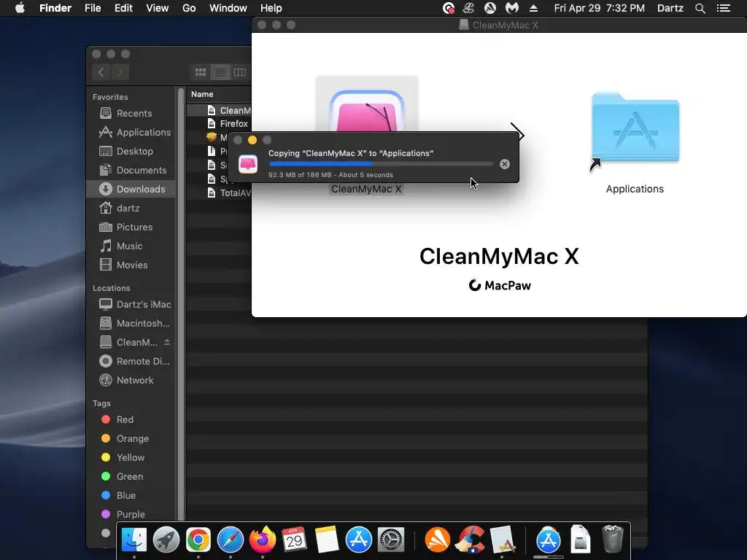
Task: Cancel the CleanMyMac X copy operation
Action: (x=505, y=164)
